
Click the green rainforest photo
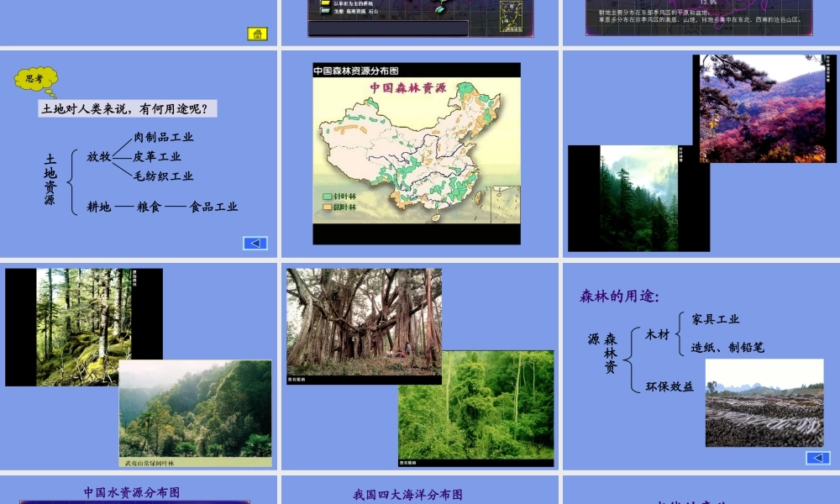point(476,409)
